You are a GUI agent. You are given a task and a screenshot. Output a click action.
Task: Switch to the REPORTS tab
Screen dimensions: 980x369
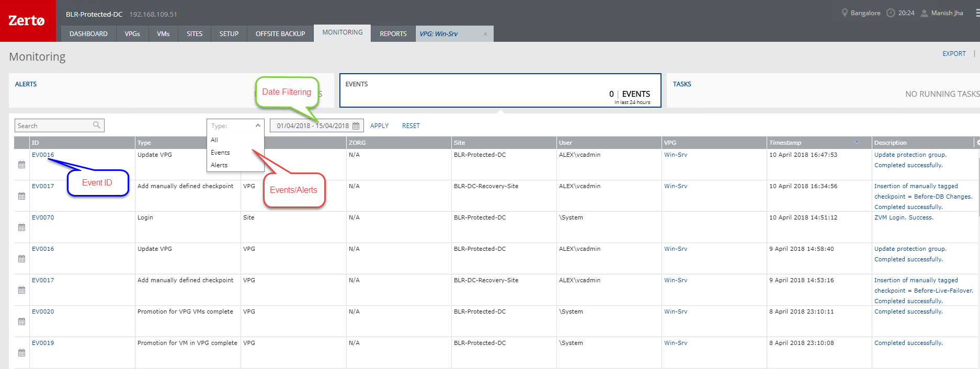(x=393, y=34)
